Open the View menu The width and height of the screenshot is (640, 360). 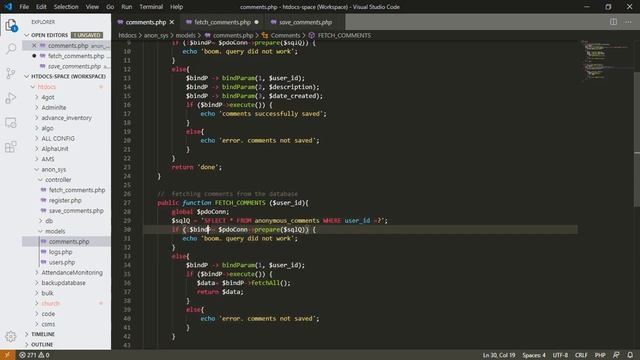point(92,7)
